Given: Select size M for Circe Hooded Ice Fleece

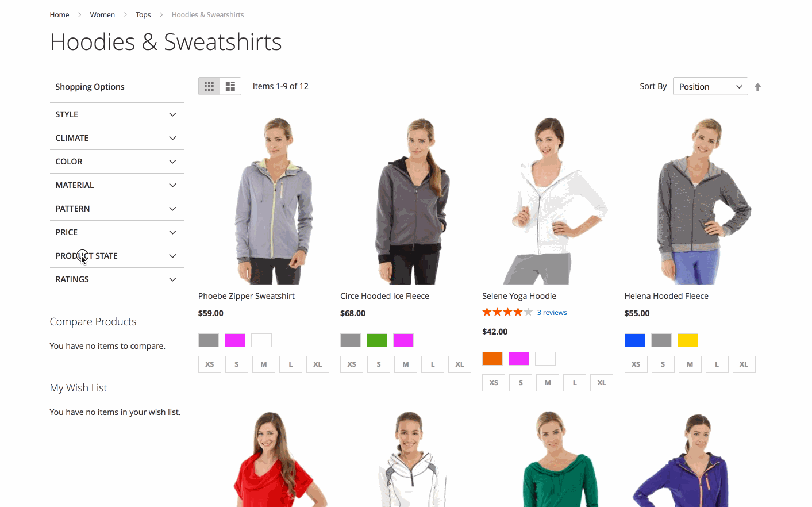Looking at the screenshot, I should 406,364.
